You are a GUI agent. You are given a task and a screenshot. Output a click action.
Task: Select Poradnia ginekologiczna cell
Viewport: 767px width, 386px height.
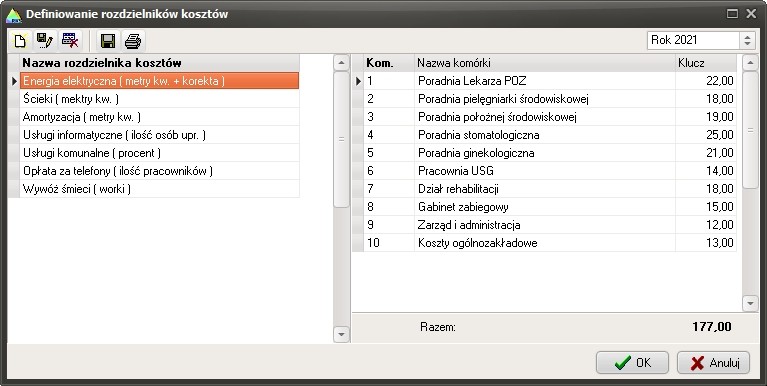pyautogui.click(x=544, y=153)
